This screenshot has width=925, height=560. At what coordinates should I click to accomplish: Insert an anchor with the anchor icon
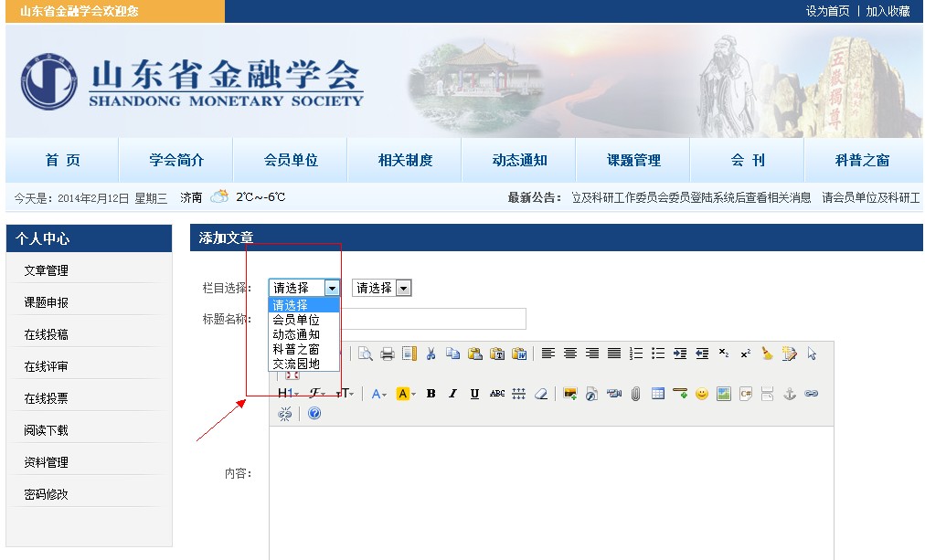click(x=790, y=394)
